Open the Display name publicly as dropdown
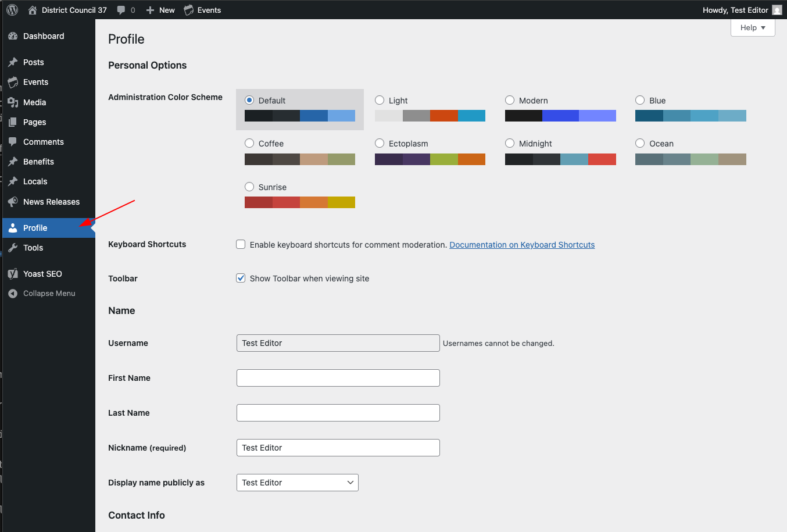 [297, 483]
